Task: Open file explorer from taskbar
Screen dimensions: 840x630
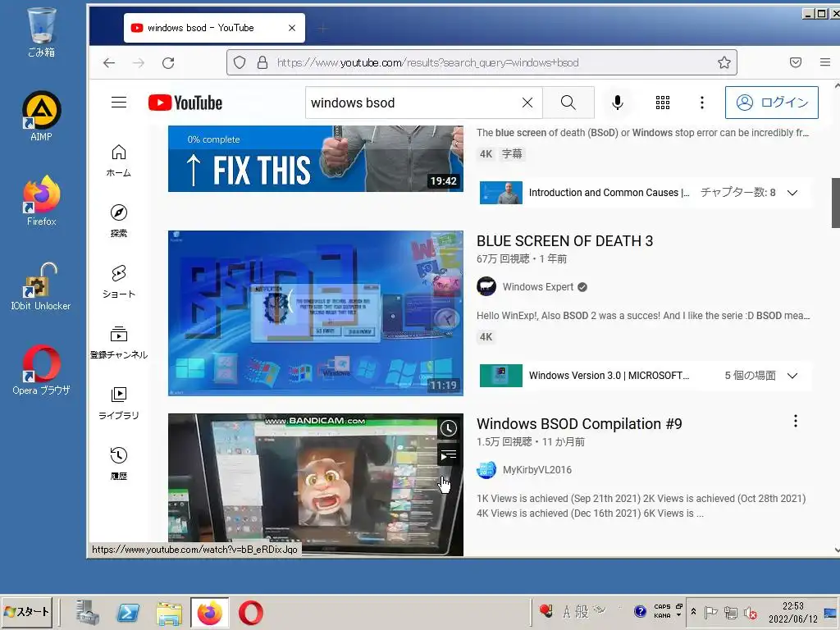Action: 169,612
